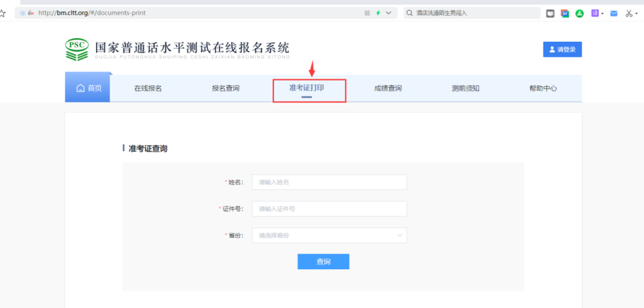
Task: Click the 姓名 name input field
Action: click(329, 182)
